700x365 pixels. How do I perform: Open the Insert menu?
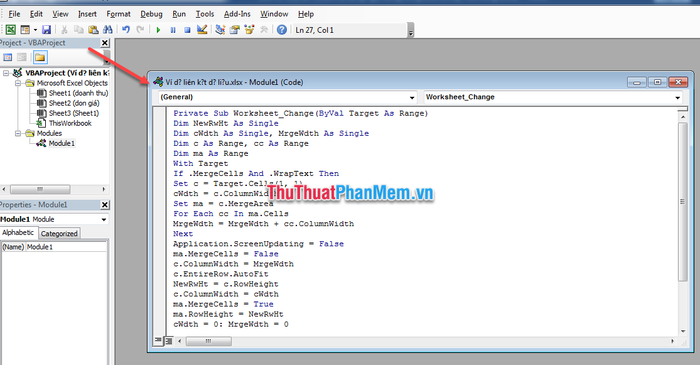[87, 14]
